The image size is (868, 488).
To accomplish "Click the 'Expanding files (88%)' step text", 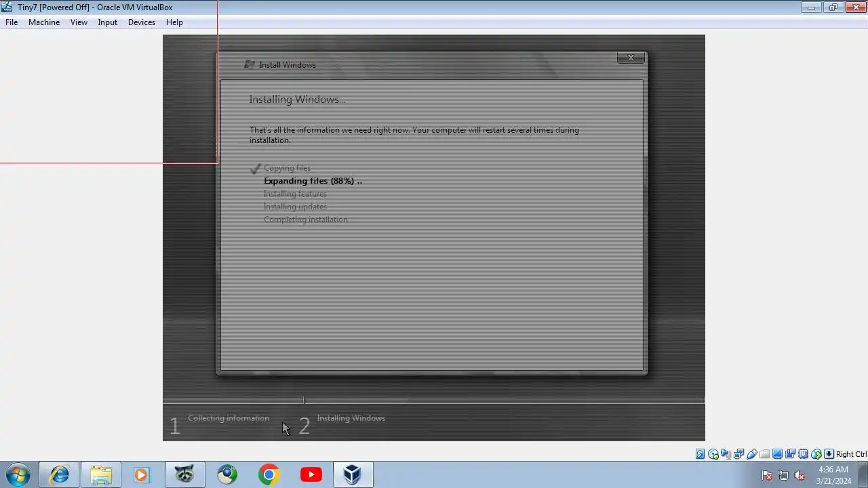I will coord(313,181).
